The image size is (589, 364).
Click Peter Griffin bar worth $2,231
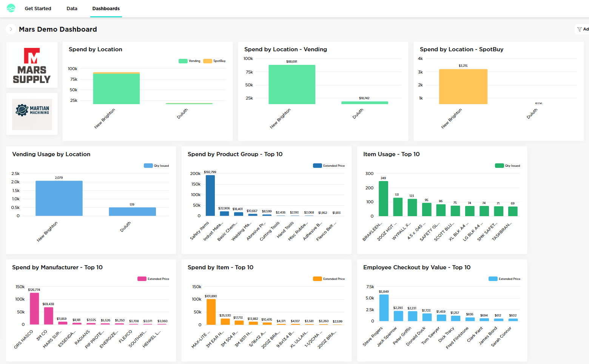coord(412,316)
